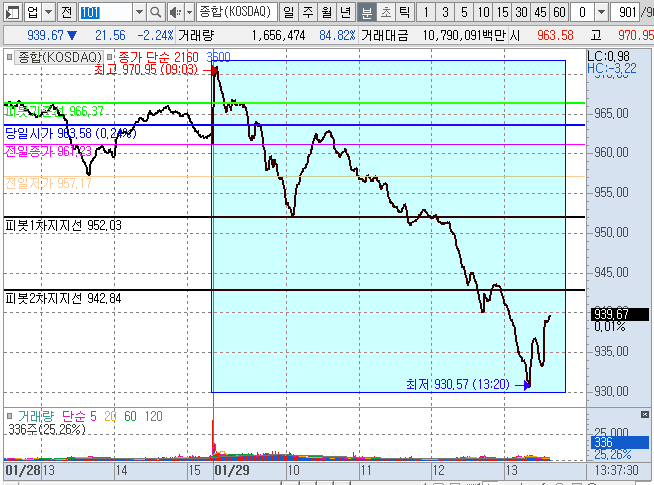
Task: Click the 101 code input field
Action: 103,12
